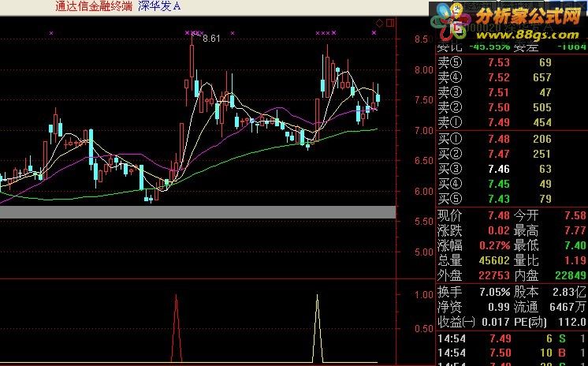
Task: Click the 买② volume value 251
Action: tap(542, 154)
